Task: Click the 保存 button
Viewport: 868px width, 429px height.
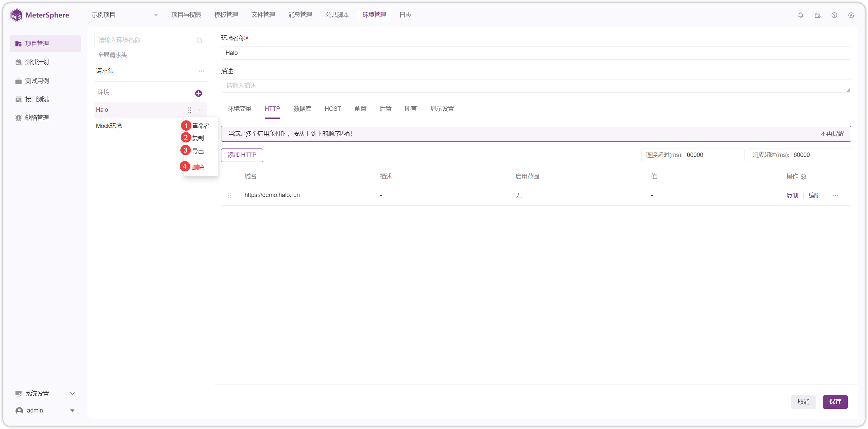Action: 835,402
